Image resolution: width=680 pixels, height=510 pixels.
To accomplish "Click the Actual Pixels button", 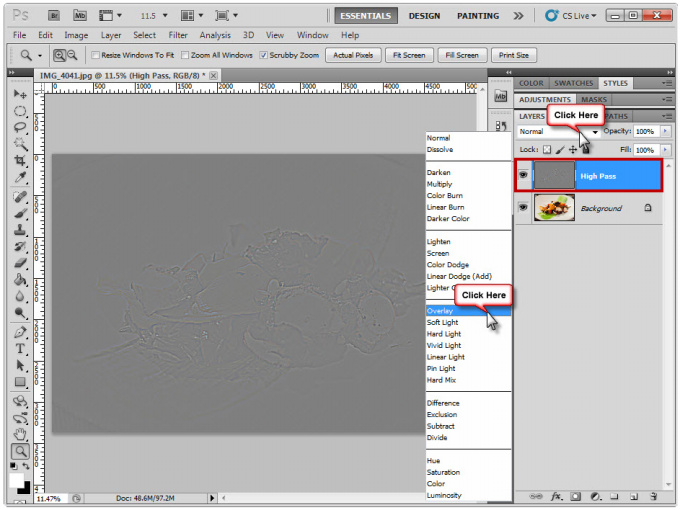I will click(x=354, y=56).
